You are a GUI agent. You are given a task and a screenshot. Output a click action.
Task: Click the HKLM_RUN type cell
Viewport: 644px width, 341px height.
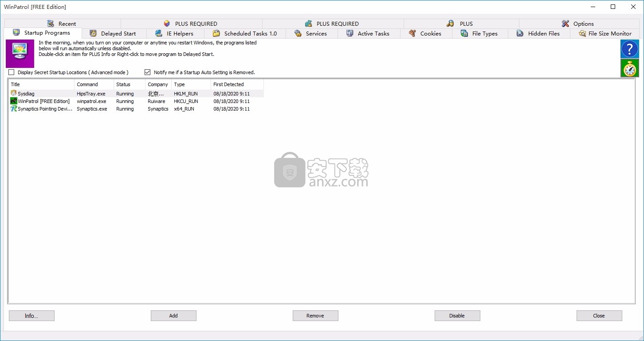(186, 94)
